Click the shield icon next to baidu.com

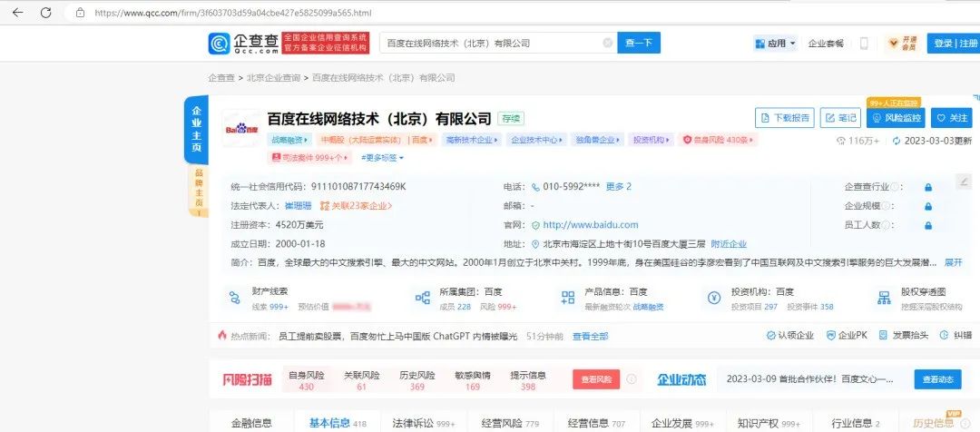point(535,225)
